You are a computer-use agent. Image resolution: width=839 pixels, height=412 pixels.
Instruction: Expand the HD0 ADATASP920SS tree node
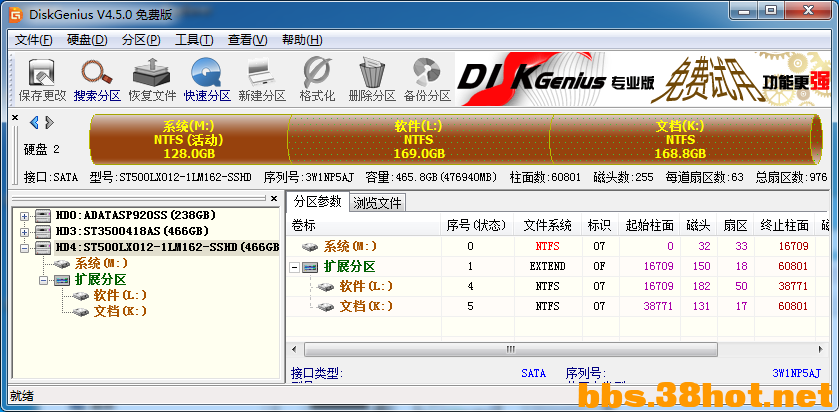(24, 216)
